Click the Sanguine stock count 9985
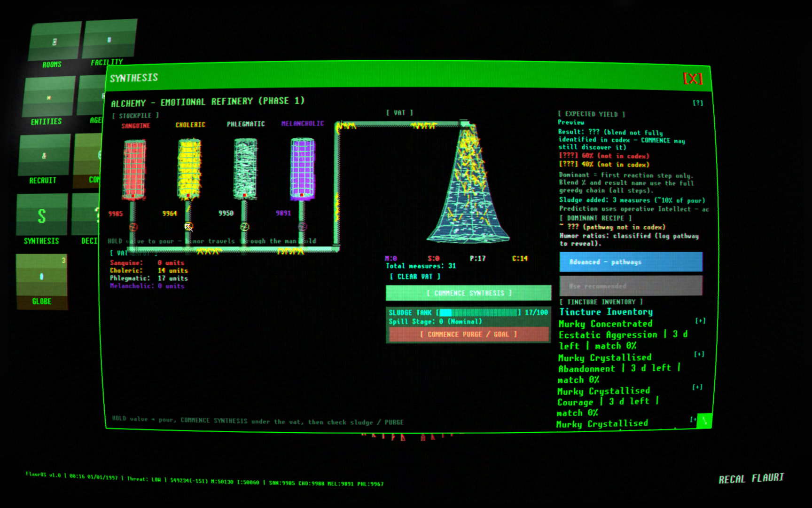The height and width of the screenshot is (508, 812). point(116,214)
